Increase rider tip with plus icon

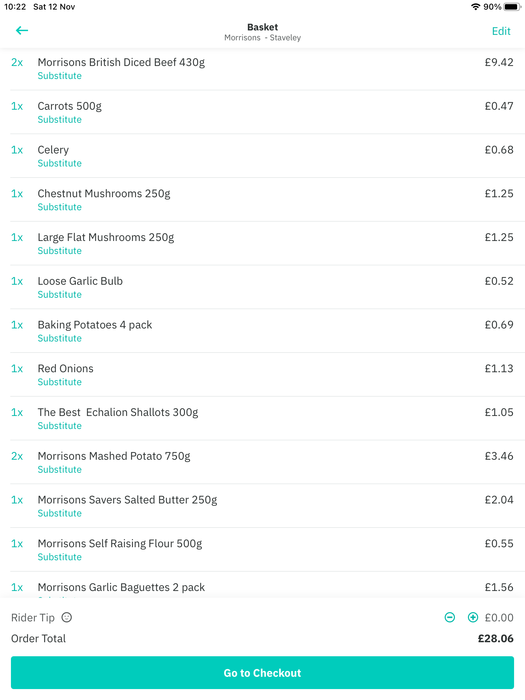(x=473, y=617)
